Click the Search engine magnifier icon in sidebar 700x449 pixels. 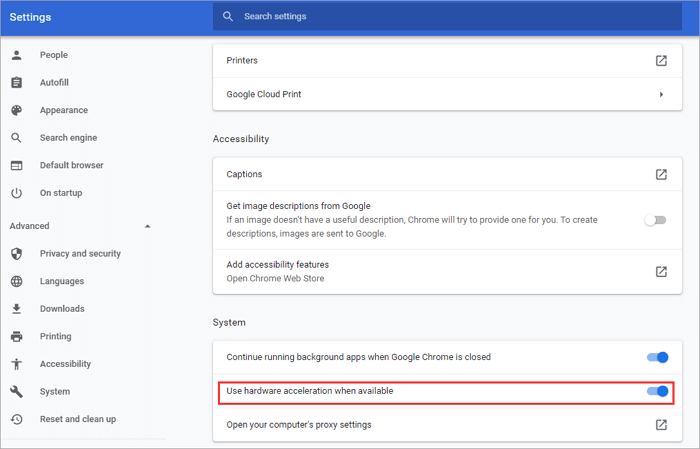17,138
